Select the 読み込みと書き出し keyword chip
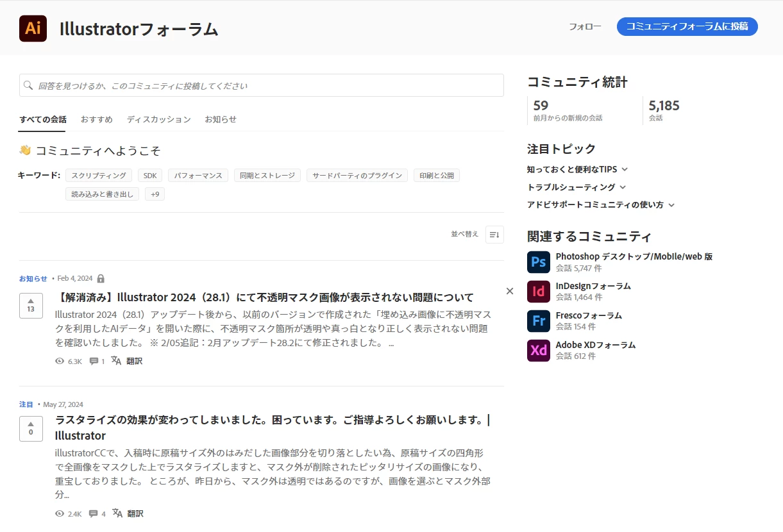783x532 pixels. 102,194
